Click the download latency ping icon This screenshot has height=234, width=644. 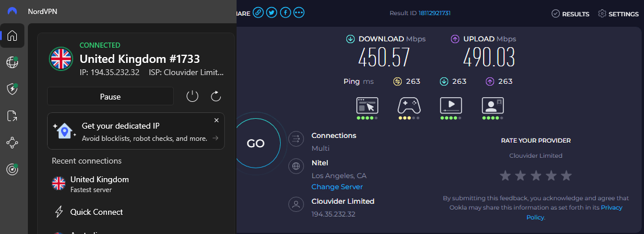tap(444, 81)
